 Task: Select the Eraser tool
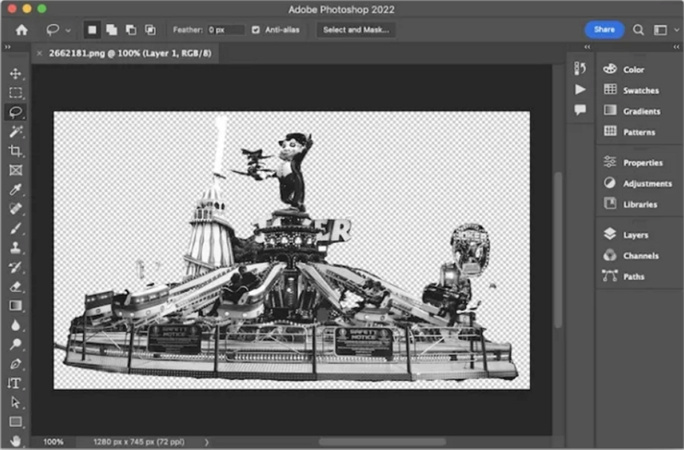(15, 286)
